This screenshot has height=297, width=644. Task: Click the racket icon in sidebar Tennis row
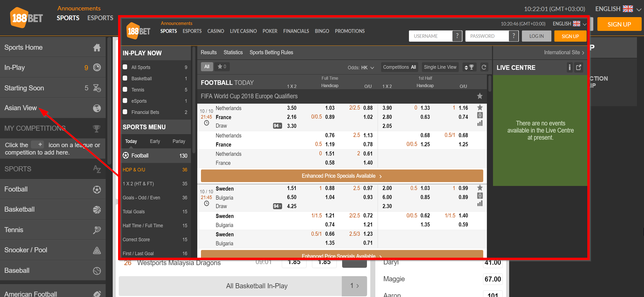click(97, 230)
